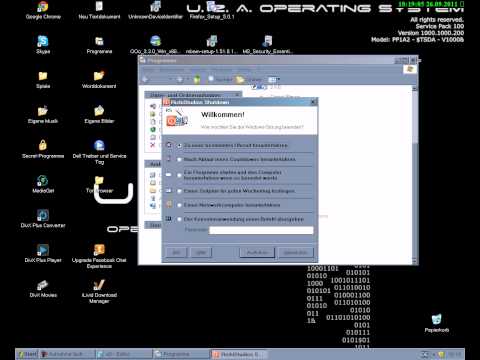This screenshot has width=480, height=360.
Task: Click the folder-up icon in Programme toolbar
Action: coord(197,79)
